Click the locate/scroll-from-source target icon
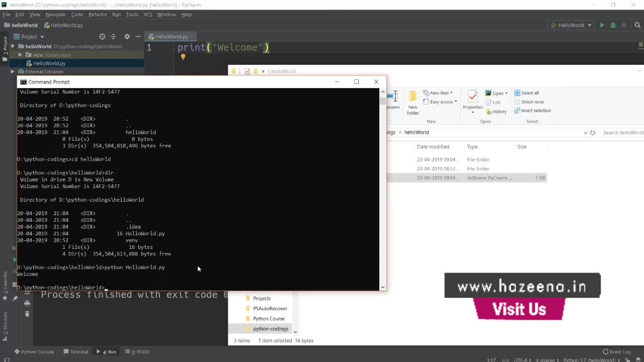644x362 pixels. click(x=102, y=37)
